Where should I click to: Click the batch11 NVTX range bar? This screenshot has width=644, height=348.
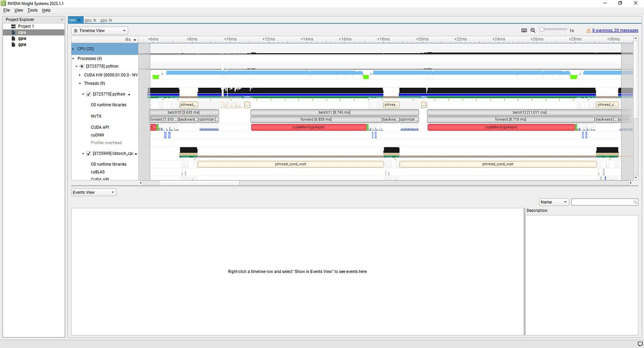pyautogui.click(x=334, y=112)
